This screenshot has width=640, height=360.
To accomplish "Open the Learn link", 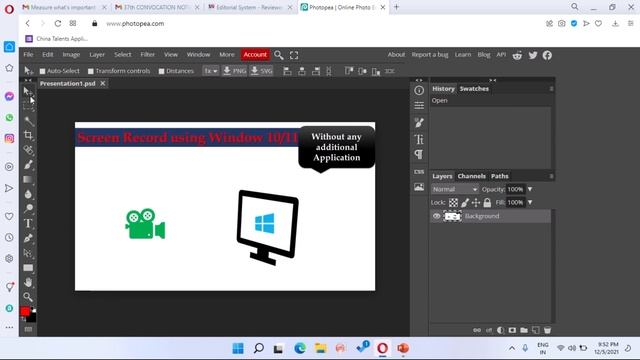I will click(463, 55).
